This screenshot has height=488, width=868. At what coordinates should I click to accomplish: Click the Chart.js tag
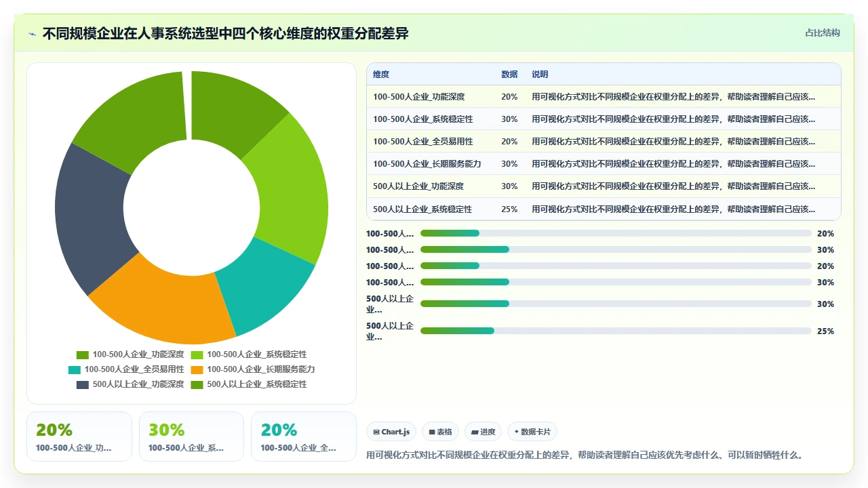pos(391,432)
